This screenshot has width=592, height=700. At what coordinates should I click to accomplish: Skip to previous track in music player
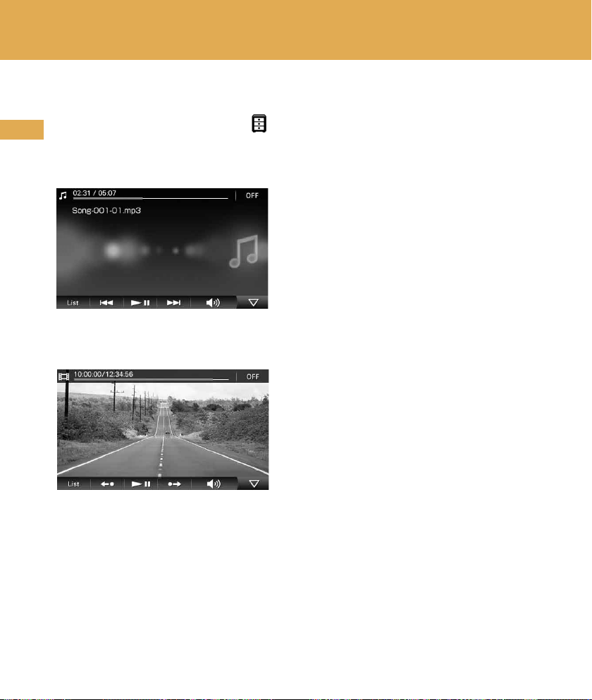(106, 302)
